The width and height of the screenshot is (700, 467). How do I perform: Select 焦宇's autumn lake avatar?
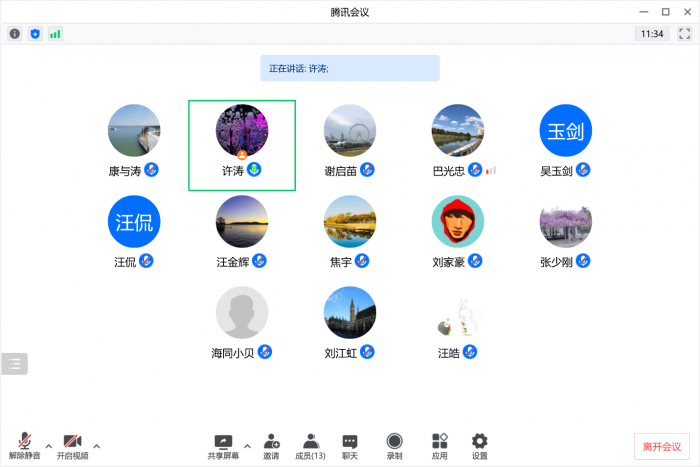[x=350, y=221]
